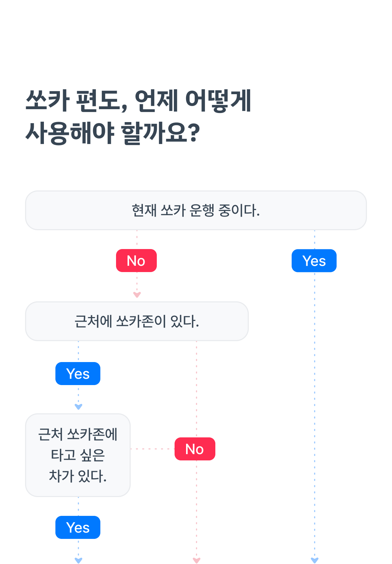Click the blue arrowhead above the 타고 싶은 차가 있다 box
392x564 pixels.
[78, 407]
